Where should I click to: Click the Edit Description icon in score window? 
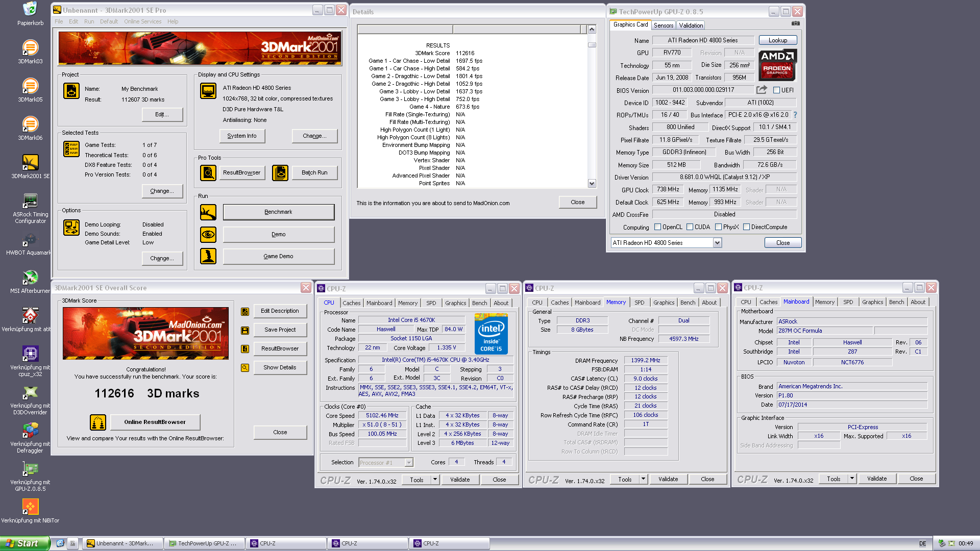(245, 312)
